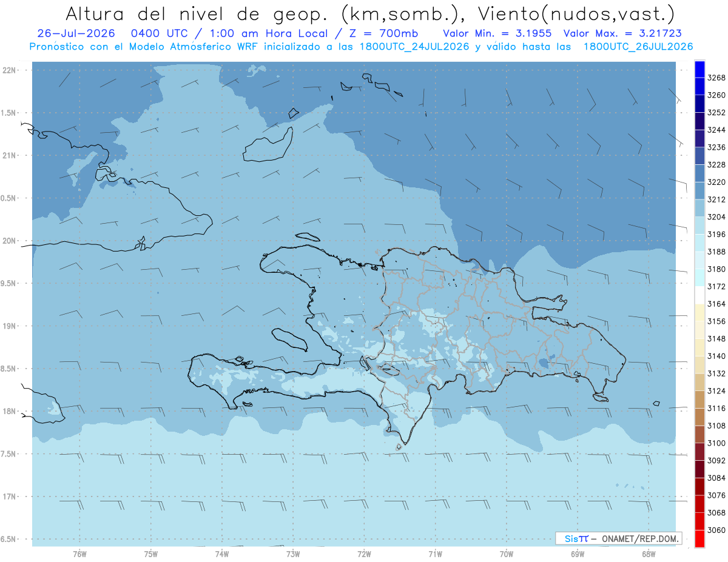This screenshot has width=728, height=562.
Task: Click the legend value '3140'
Action: pyautogui.click(x=716, y=356)
